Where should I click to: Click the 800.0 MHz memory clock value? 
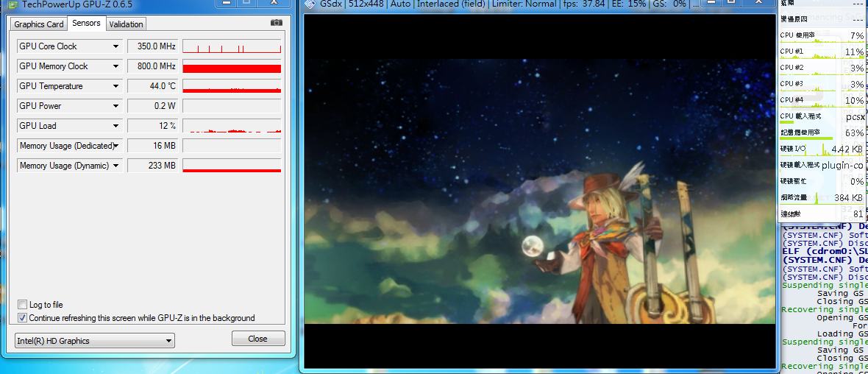153,66
